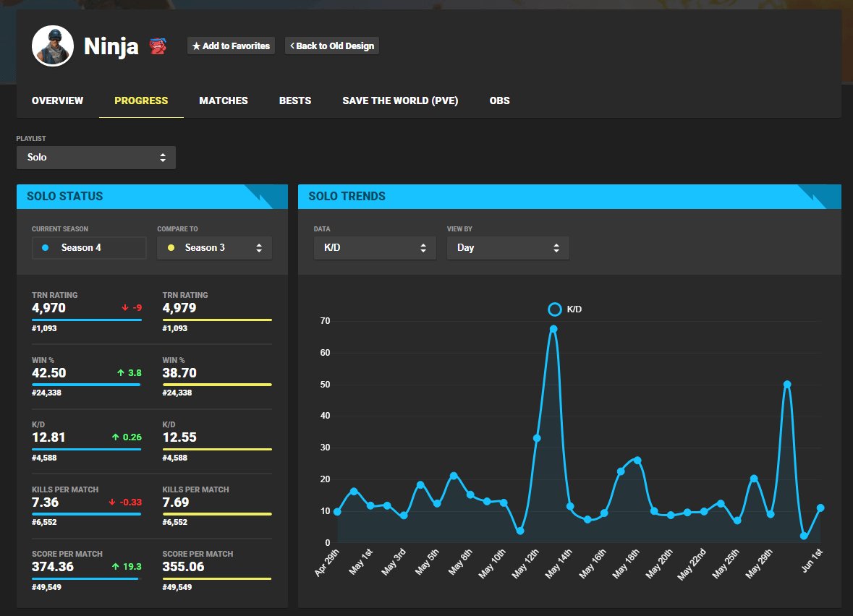The image size is (853, 616).
Task: Click the team emoji badge beside Ninja's name
Action: coord(158,45)
